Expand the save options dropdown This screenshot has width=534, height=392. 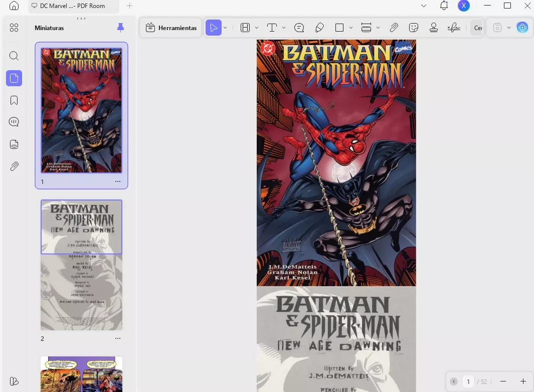tap(509, 28)
